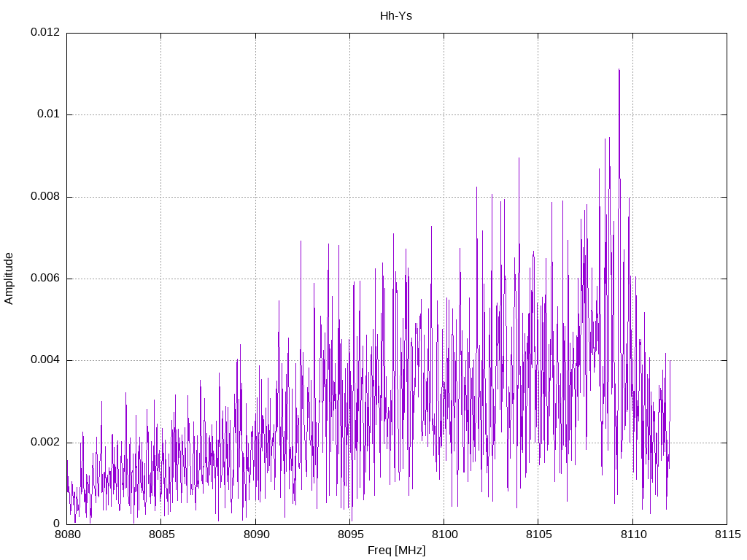The height and width of the screenshot is (560, 747).
Task: Click the y-axis label "Amplitude"
Action: point(9,279)
